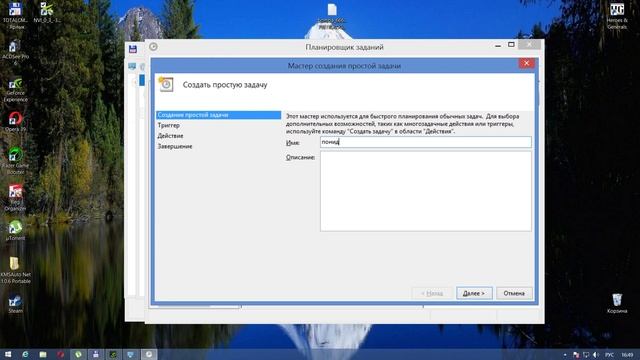640x360 pixels.
Task: Click the Action Center flag tray icon
Action: 576,355
